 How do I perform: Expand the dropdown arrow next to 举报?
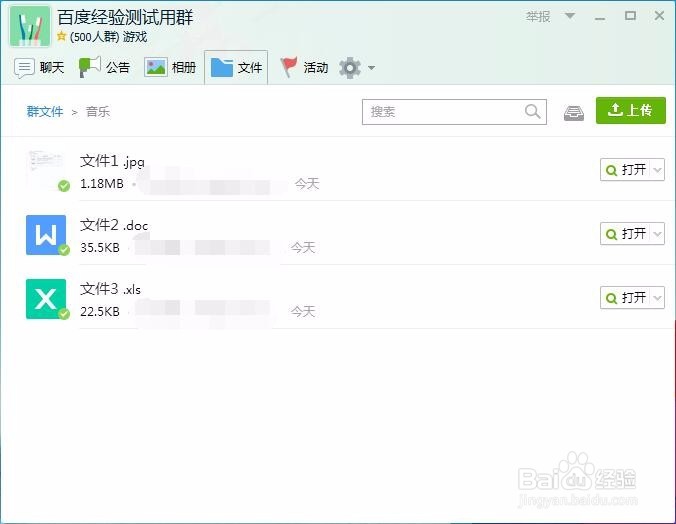click(x=570, y=16)
